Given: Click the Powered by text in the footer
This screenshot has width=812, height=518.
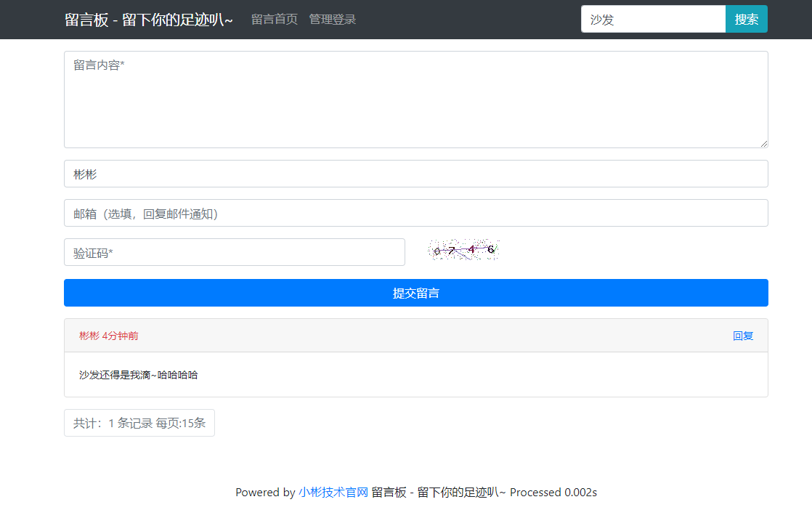Looking at the screenshot, I should pyautogui.click(x=265, y=493).
